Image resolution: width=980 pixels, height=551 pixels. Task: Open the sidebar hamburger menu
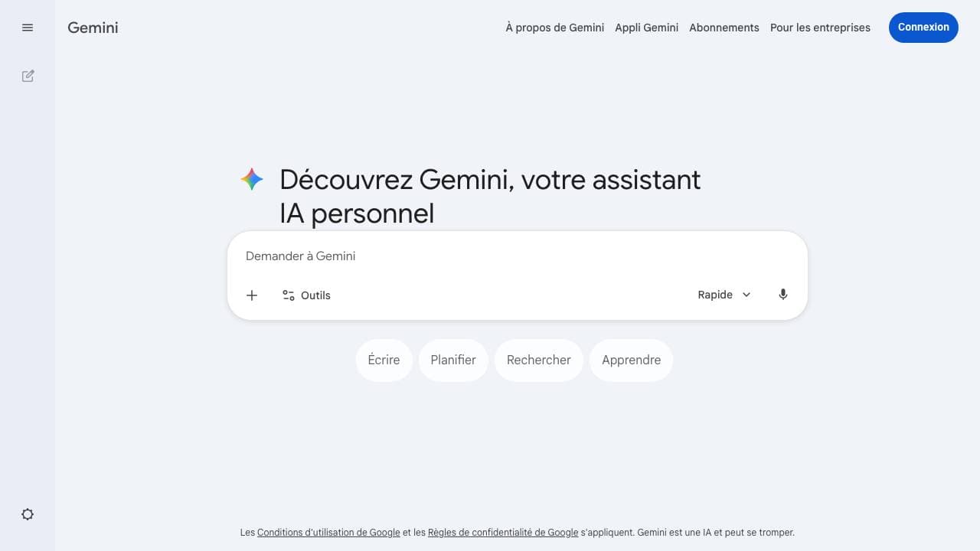point(28,27)
